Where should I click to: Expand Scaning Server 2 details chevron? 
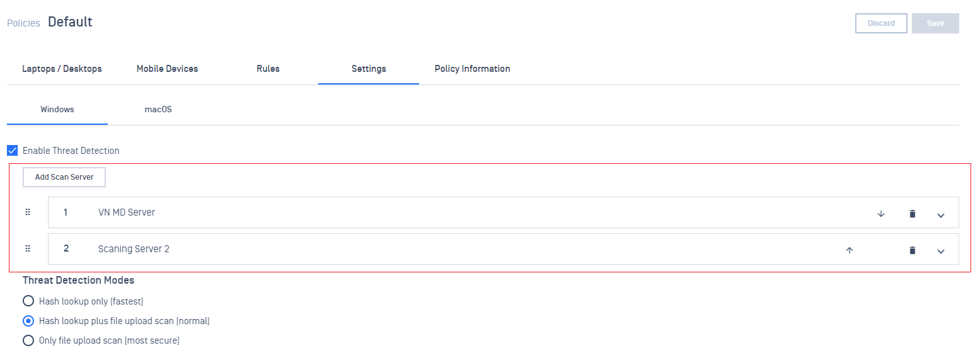(x=941, y=252)
